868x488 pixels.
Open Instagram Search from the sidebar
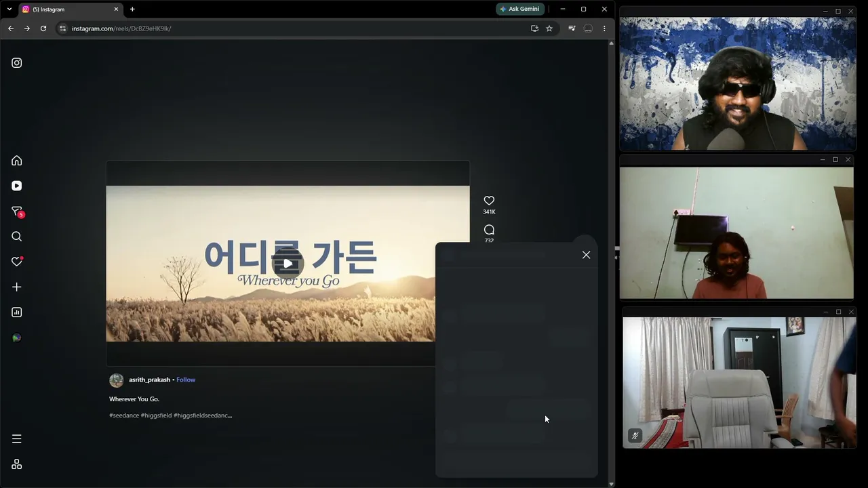point(17,237)
